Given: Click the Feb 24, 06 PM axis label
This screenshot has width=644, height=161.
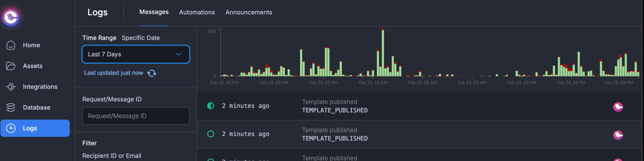Looking at the screenshot, I should [571, 83].
